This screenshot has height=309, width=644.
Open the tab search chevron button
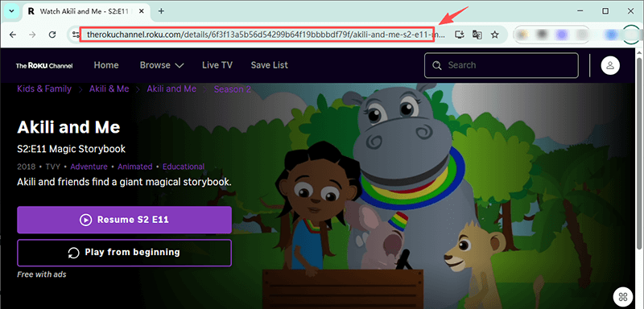(x=11, y=11)
